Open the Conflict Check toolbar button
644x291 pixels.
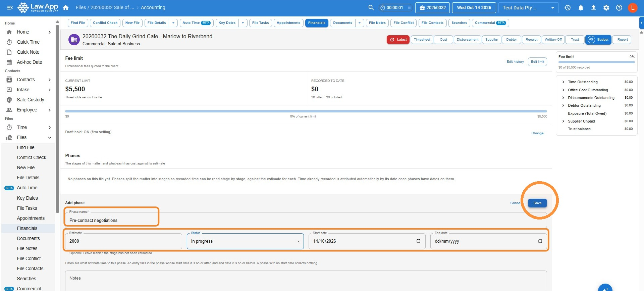pos(105,23)
